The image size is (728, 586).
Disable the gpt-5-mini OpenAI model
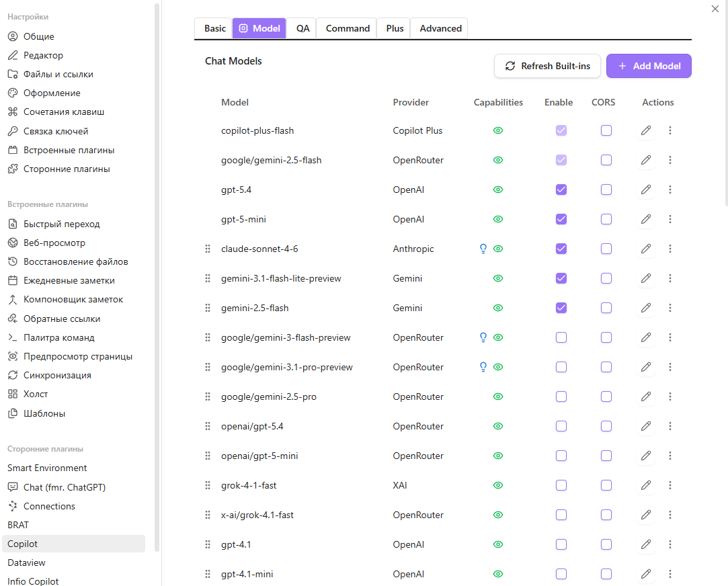[x=561, y=219]
